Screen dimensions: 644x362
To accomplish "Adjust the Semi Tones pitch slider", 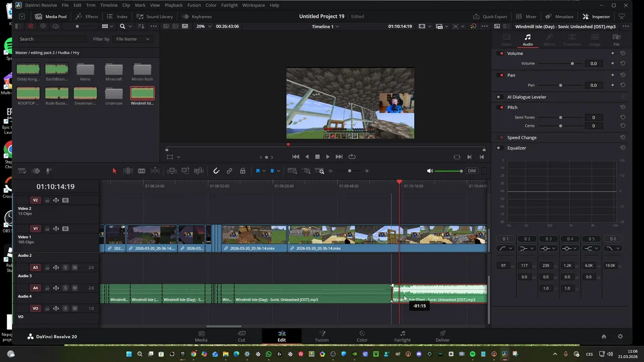I will coord(560,117).
